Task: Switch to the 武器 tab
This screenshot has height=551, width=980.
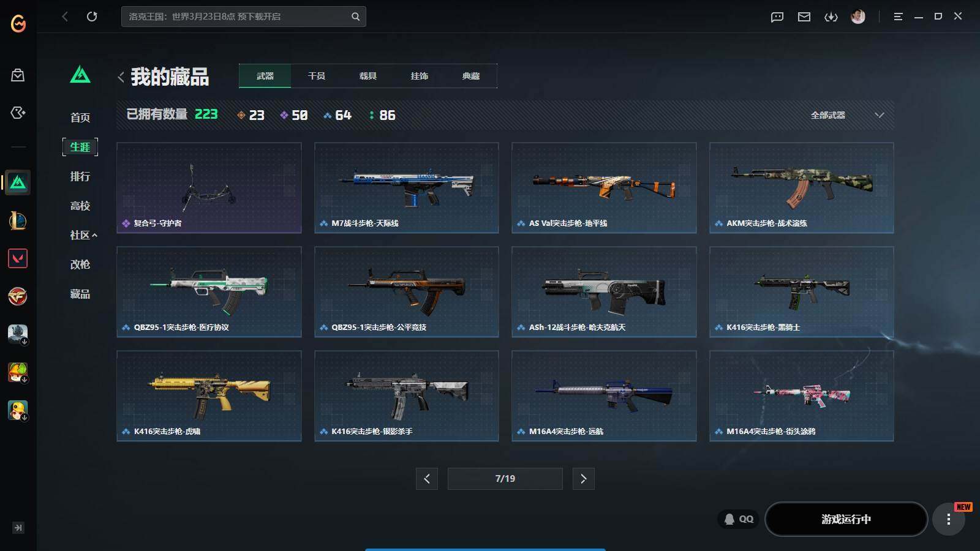Action: coord(265,76)
